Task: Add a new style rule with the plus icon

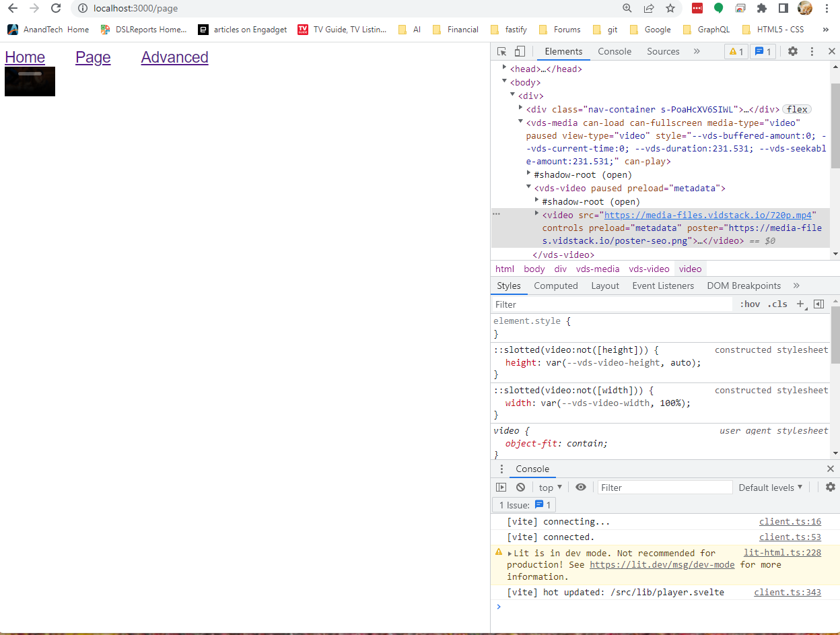Action: point(800,304)
